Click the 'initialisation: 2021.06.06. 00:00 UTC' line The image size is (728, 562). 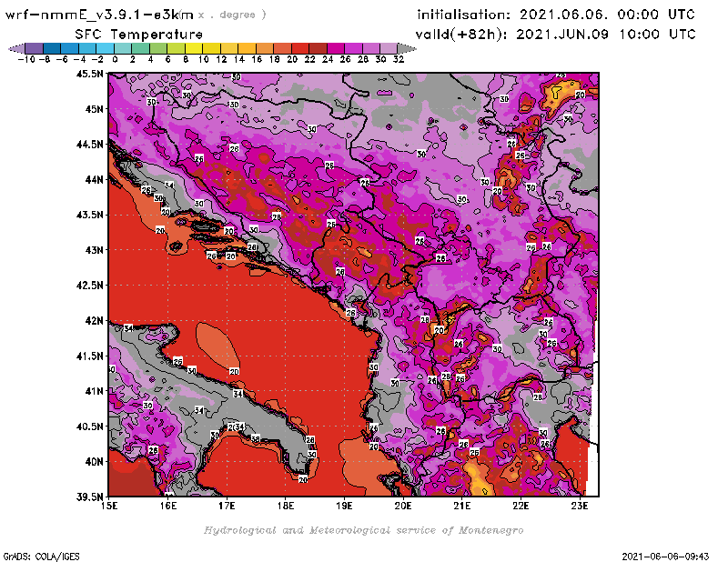point(556,15)
